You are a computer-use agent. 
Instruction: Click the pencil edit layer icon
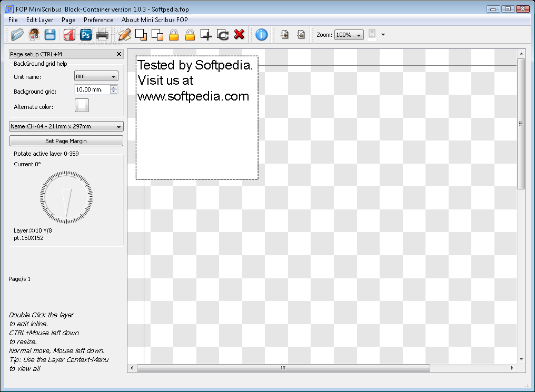(x=125, y=34)
